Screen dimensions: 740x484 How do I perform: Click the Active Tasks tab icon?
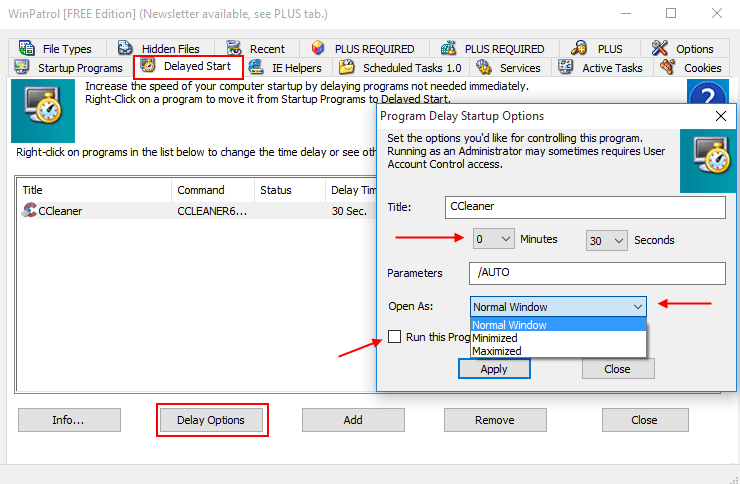(x=565, y=67)
